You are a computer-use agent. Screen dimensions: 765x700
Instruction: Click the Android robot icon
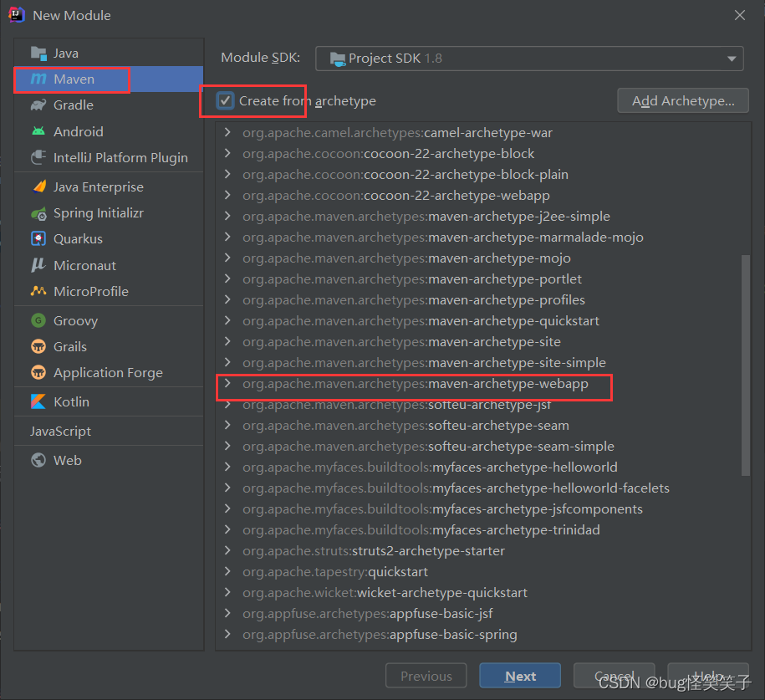(x=38, y=131)
